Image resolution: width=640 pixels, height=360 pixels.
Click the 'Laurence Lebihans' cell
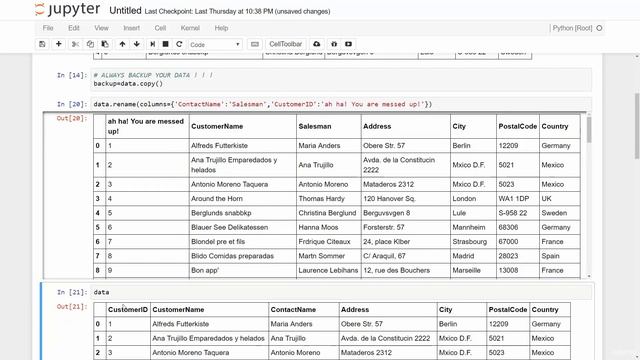[328, 270]
